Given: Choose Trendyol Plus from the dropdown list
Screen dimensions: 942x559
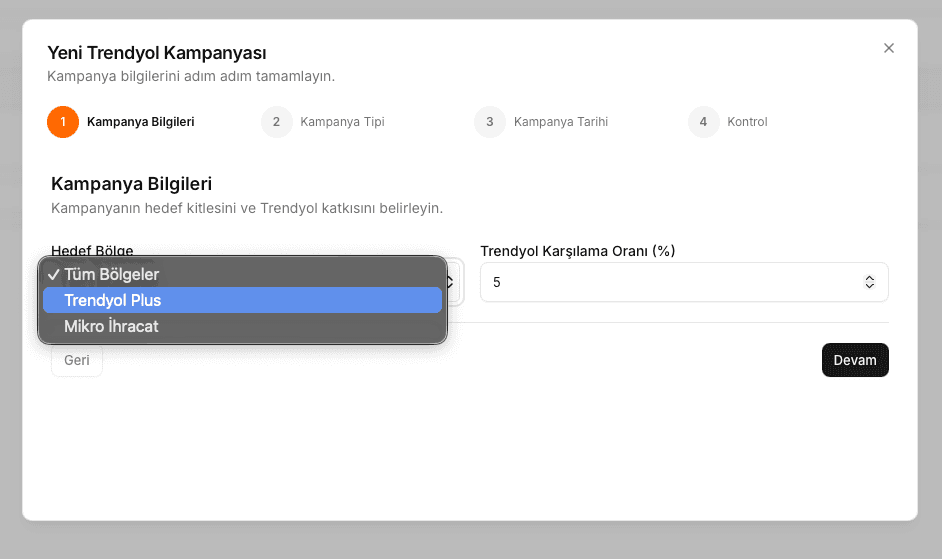Looking at the screenshot, I should (242, 300).
